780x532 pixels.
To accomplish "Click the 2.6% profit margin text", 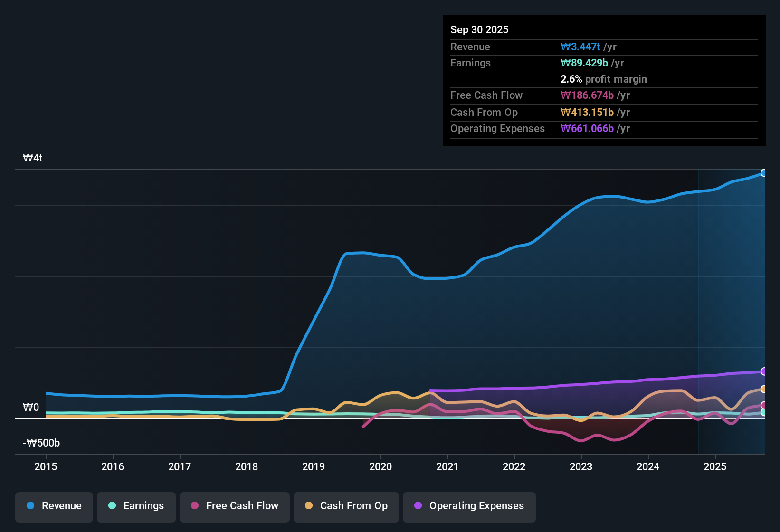I will point(604,79).
